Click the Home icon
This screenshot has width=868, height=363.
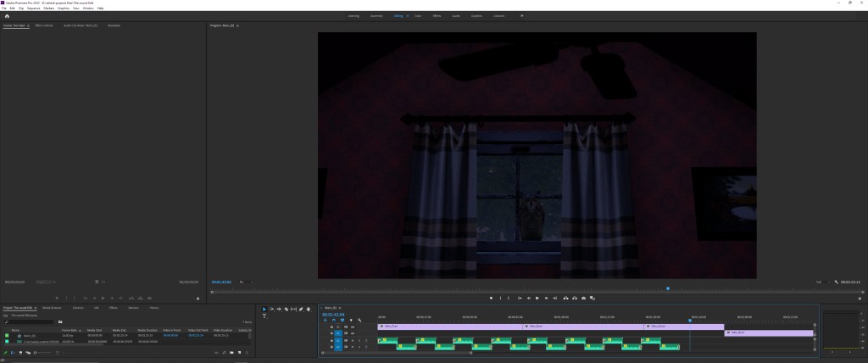pos(7,15)
